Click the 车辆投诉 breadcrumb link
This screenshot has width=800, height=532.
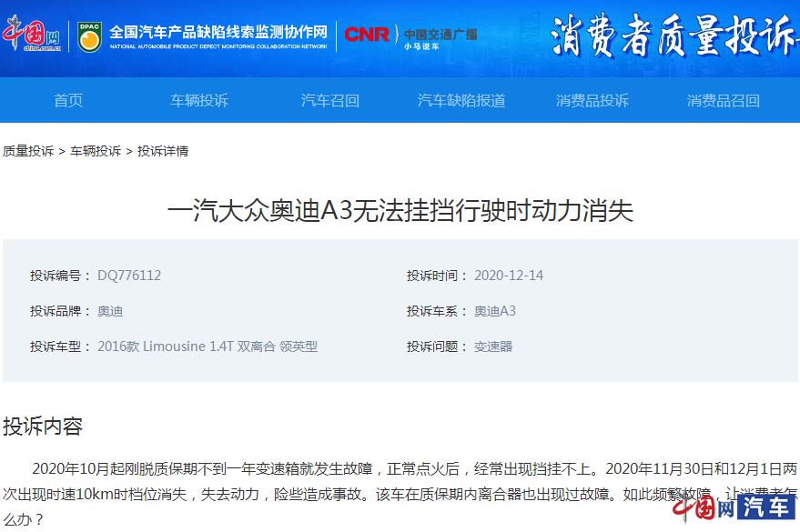coord(96,151)
